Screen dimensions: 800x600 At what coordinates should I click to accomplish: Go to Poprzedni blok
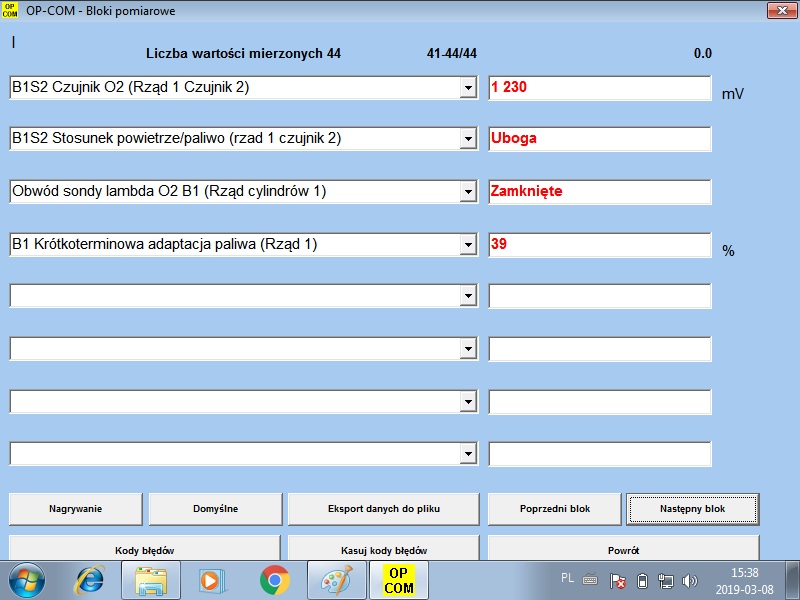[554, 509]
